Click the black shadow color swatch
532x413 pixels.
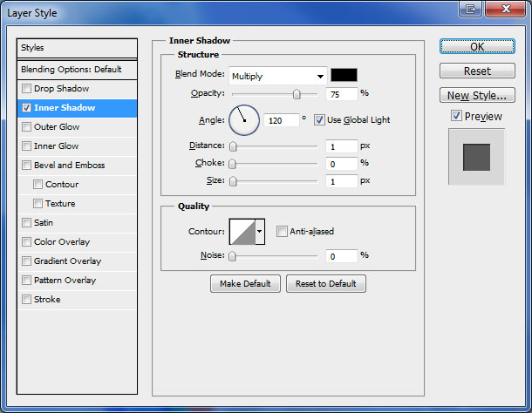click(x=344, y=76)
